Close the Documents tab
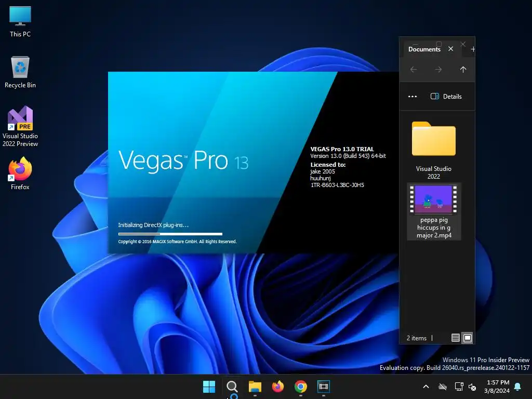Screen dimensions: 532x399 (x=450, y=49)
